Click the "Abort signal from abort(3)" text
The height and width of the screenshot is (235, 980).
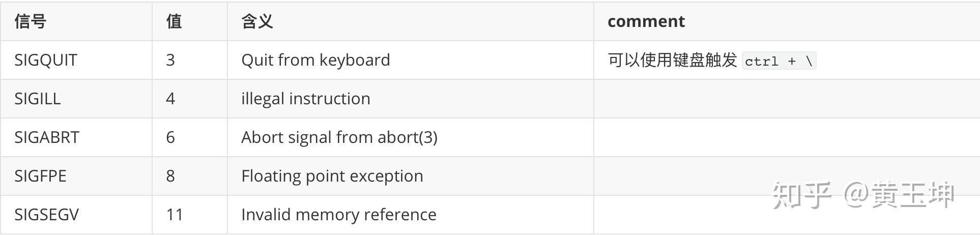click(x=339, y=137)
